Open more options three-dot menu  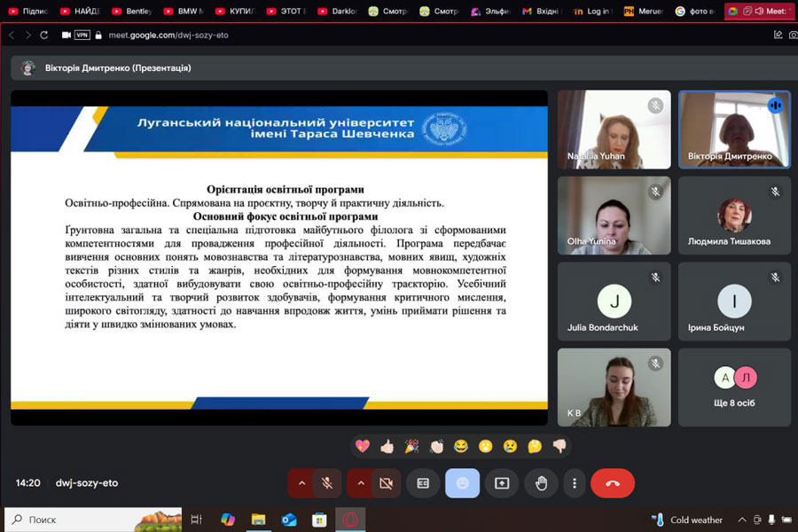(x=575, y=483)
